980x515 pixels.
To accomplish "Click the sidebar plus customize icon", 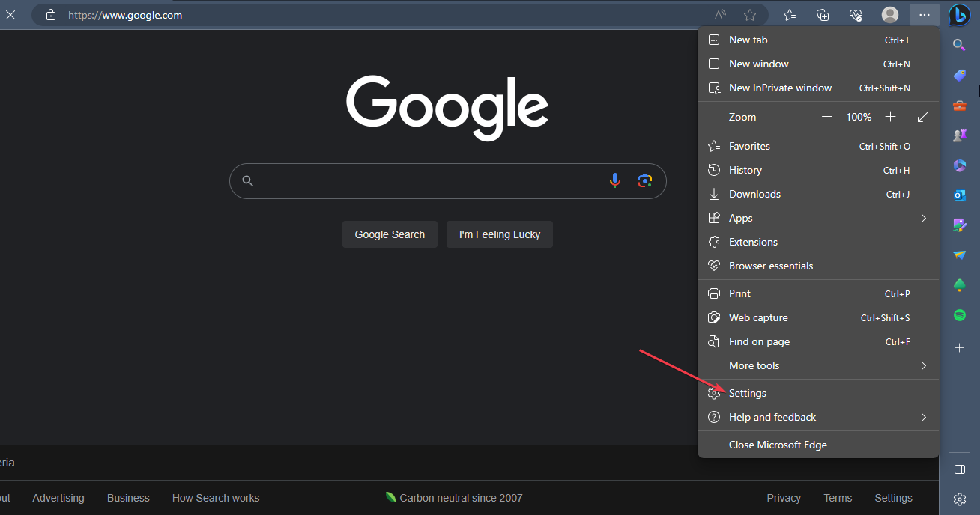I will point(959,348).
